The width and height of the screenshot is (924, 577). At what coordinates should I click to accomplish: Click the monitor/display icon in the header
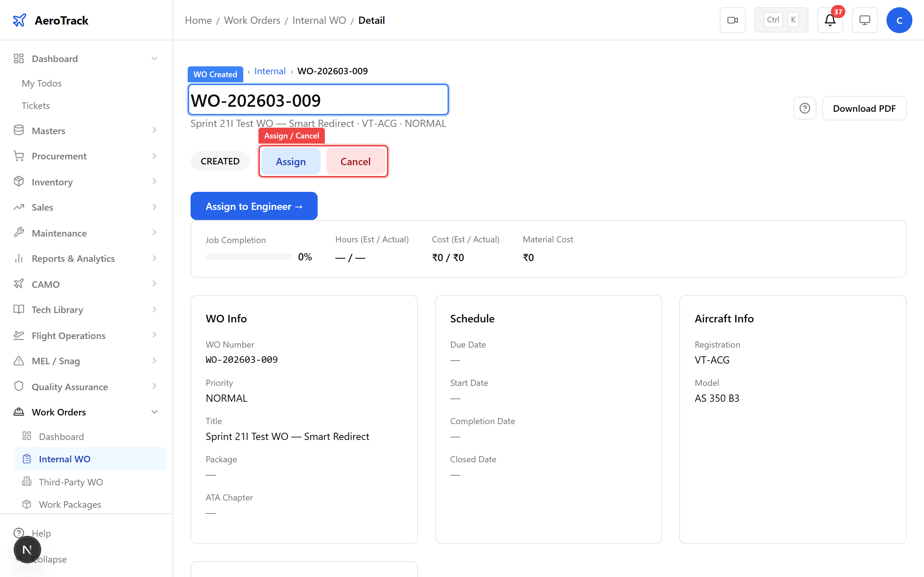[x=864, y=20]
